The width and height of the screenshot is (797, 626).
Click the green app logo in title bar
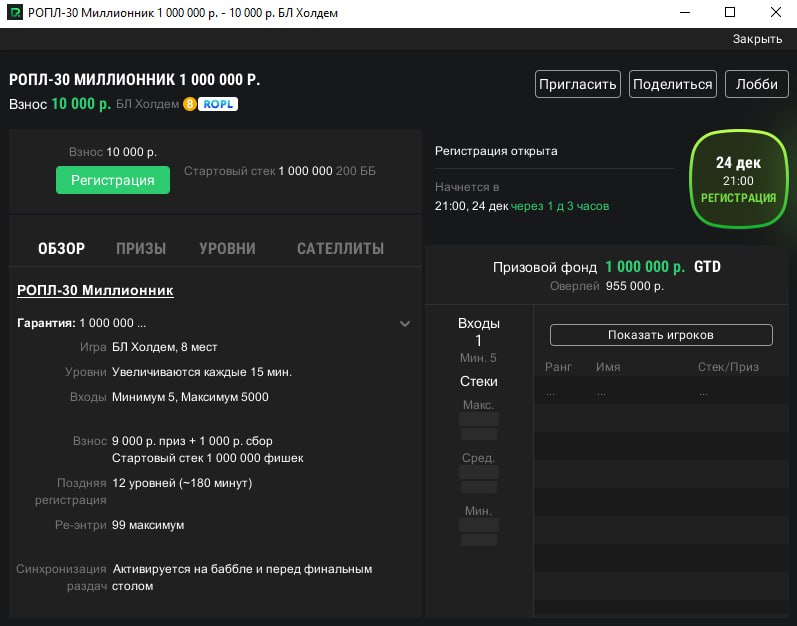15,12
